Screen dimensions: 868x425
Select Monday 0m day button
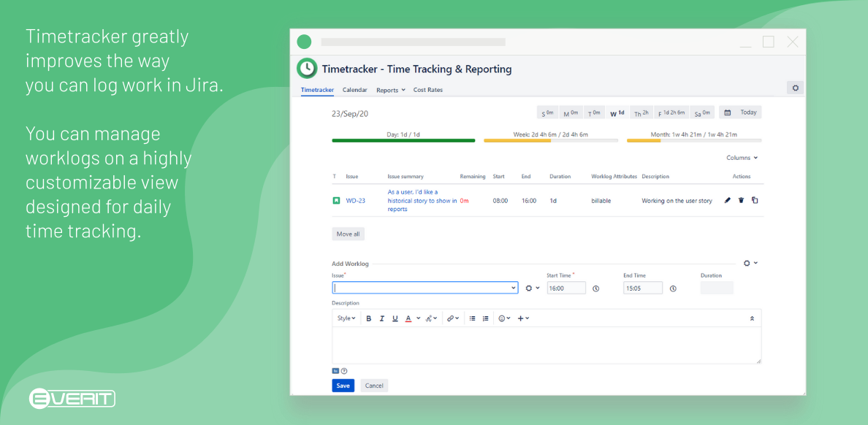[x=571, y=112]
